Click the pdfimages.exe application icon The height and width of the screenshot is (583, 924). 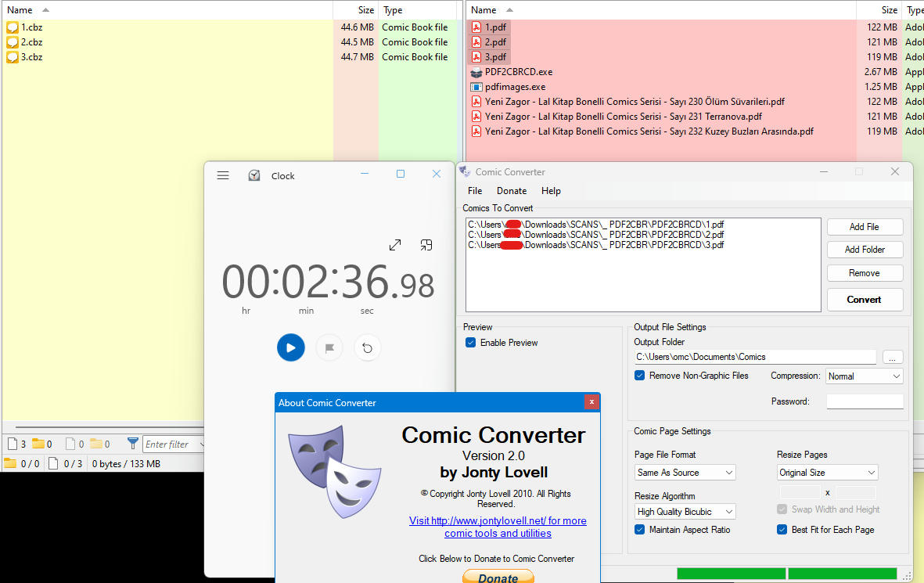[476, 87]
